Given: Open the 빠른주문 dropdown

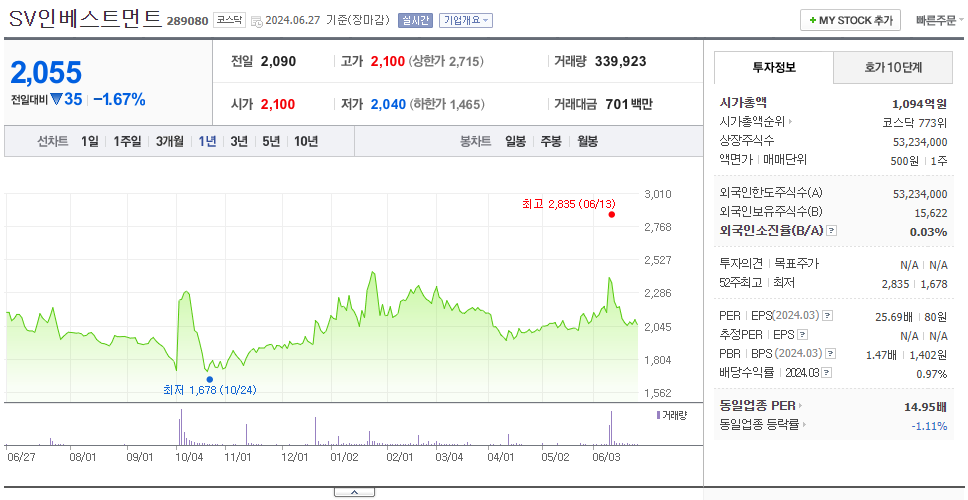Looking at the screenshot, I should (940, 20).
